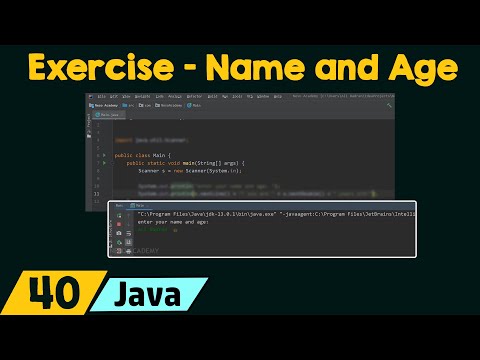Click run gutter arrow beside main method
The height and width of the screenshot is (360, 480).
pos(104,163)
